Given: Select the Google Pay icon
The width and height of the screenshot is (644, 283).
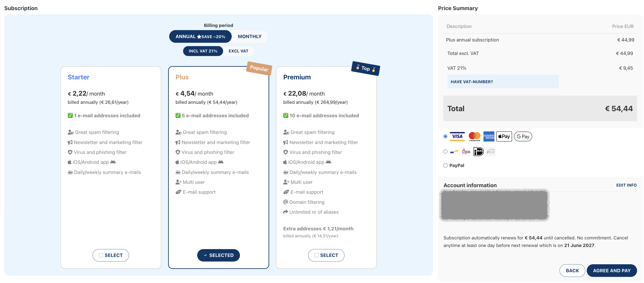Looking at the screenshot, I should pyautogui.click(x=523, y=136).
